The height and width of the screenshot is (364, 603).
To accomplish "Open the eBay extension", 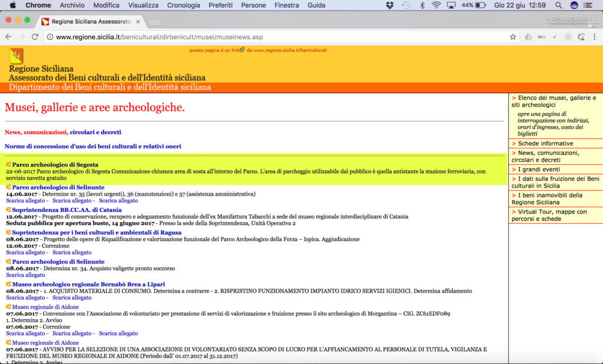I will [x=542, y=37].
